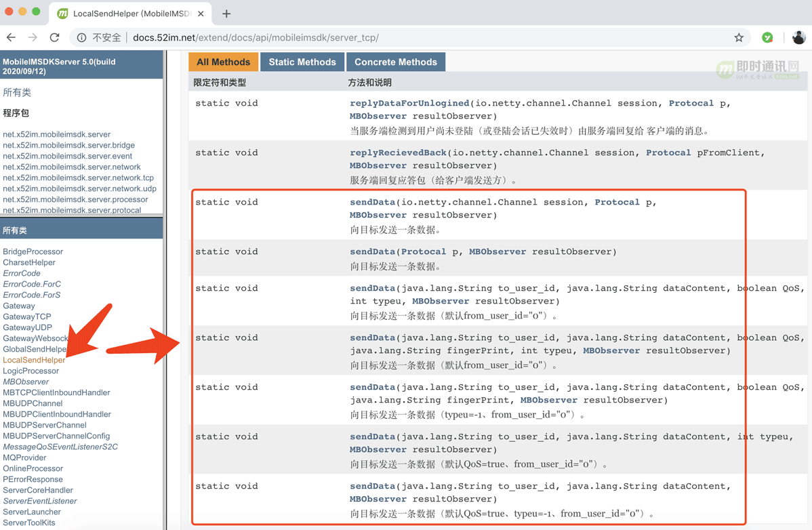Select the Concrete Methods tab
This screenshot has height=530, width=812.
pos(395,62)
